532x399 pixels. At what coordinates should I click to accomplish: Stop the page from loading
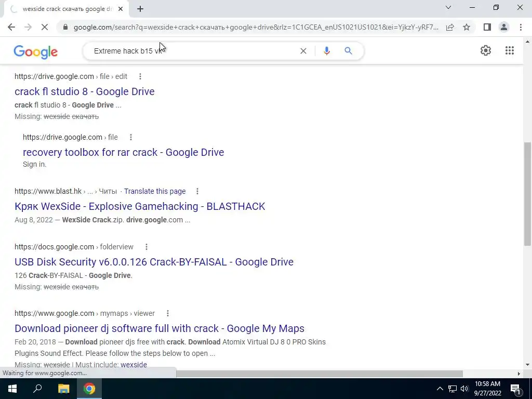[45, 27]
